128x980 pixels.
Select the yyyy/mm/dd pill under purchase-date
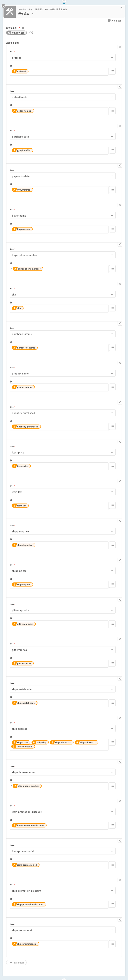[23, 150]
